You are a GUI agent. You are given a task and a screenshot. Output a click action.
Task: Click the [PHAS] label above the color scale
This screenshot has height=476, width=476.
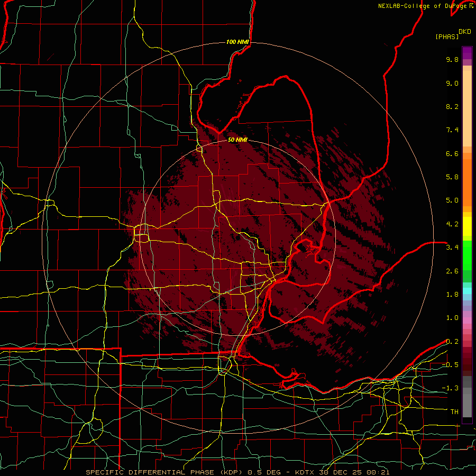pos(447,36)
